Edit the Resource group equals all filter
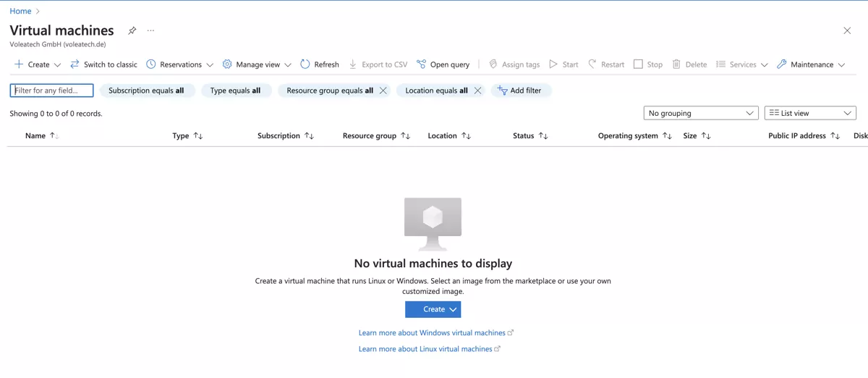 [x=330, y=91]
